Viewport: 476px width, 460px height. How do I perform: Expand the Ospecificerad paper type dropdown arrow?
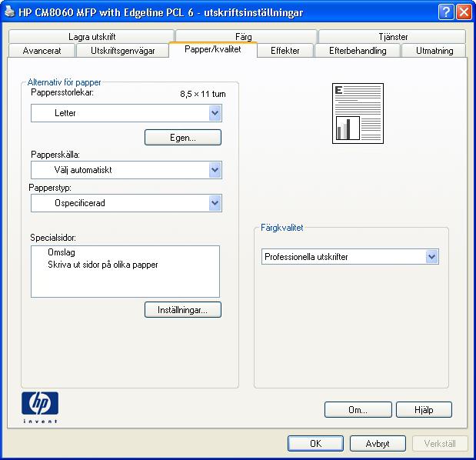click(215, 203)
